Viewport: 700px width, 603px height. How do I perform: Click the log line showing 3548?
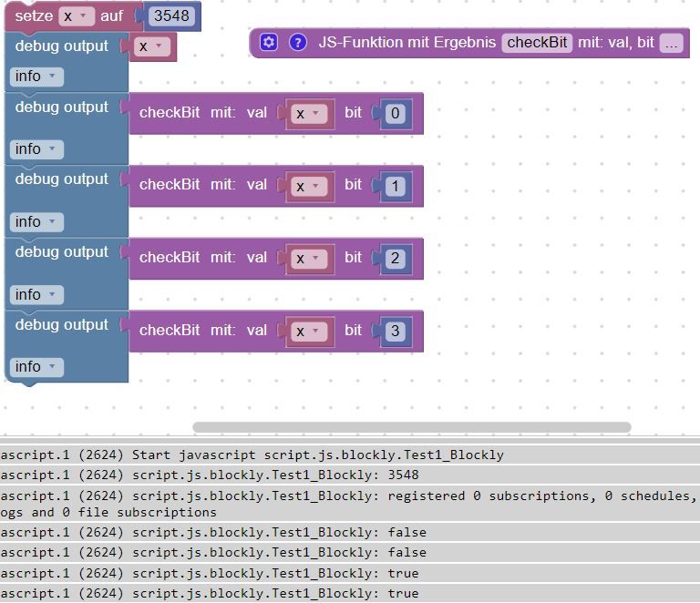click(x=350, y=475)
